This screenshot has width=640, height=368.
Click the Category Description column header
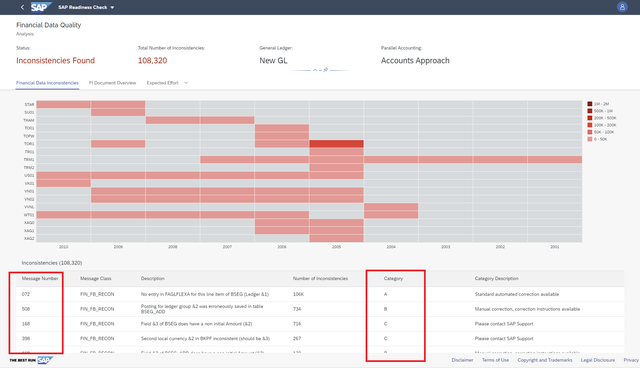[x=496, y=278]
